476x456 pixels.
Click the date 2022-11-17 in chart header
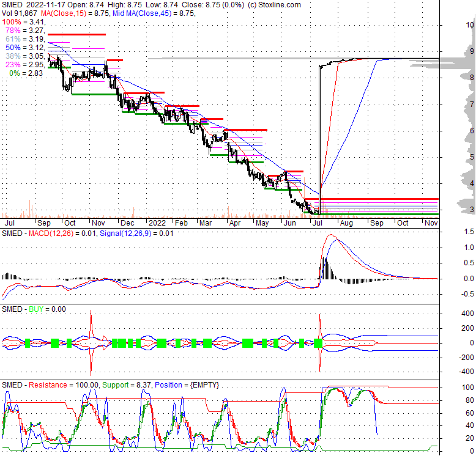(x=45, y=5)
